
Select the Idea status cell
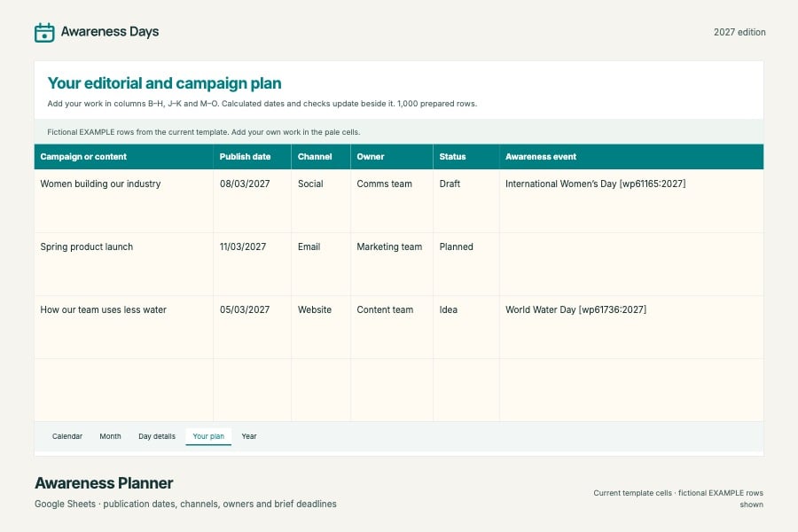click(x=466, y=327)
